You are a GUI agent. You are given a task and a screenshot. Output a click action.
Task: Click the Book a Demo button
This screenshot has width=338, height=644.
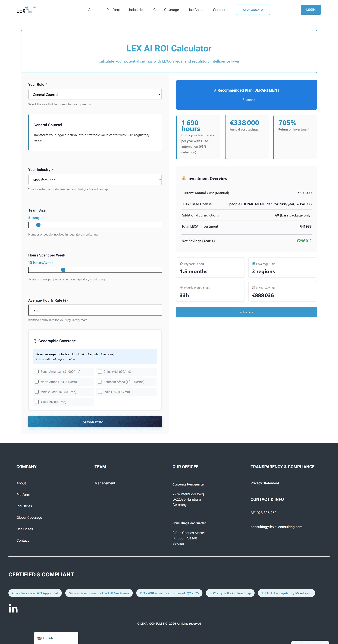pos(246,312)
